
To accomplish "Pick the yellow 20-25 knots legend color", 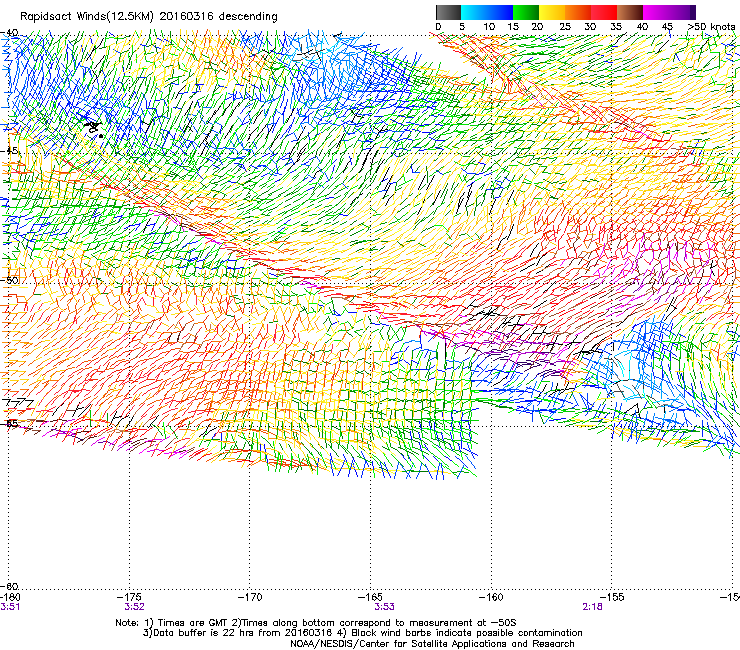I will [552, 12].
